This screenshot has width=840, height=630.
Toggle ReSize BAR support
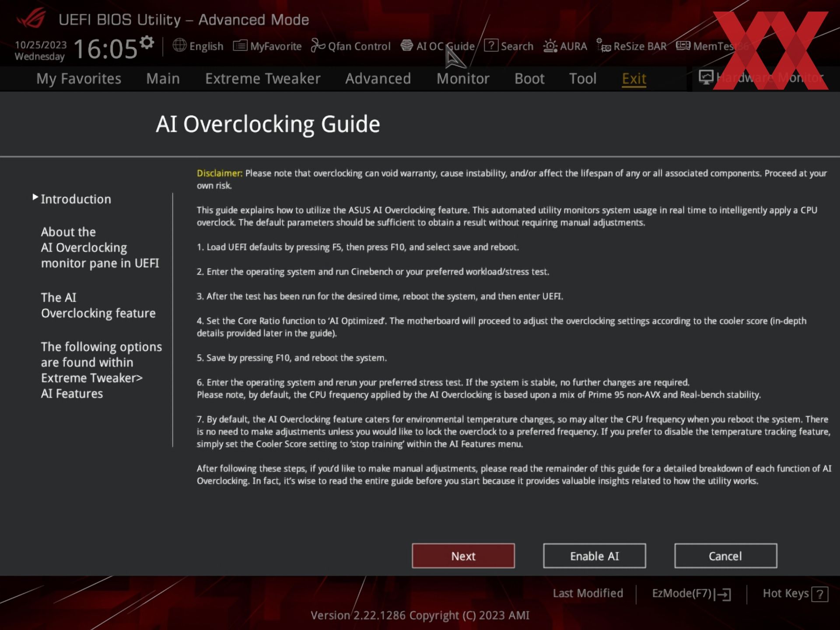(631, 46)
